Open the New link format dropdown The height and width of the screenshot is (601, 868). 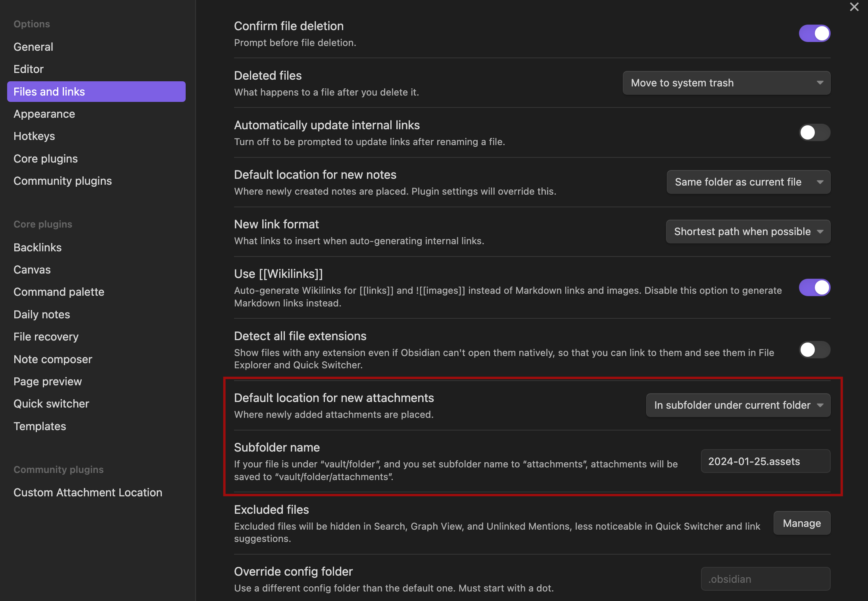748,232
